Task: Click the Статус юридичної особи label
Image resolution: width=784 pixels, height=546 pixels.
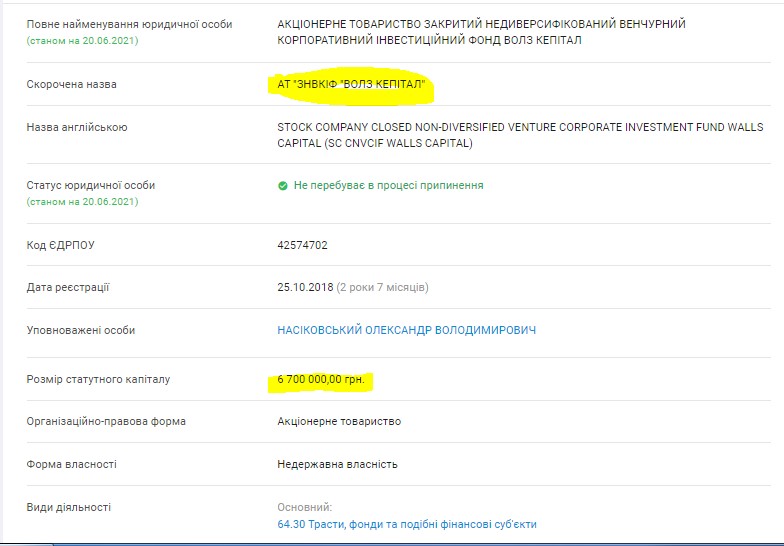Action: pyautogui.click(x=91, y=185)
